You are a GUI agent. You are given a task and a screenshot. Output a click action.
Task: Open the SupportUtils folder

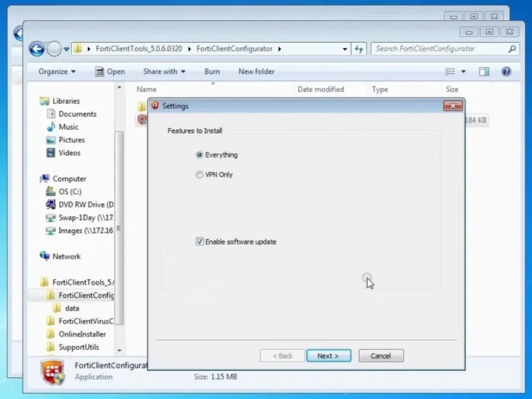click(x=78, y=347)
